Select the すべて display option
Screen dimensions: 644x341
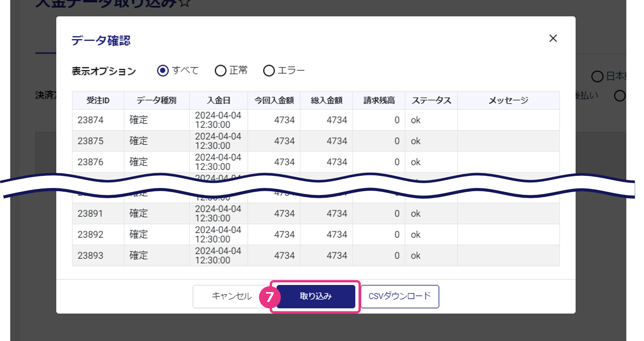pyautogui.click(x=163, y=71)
